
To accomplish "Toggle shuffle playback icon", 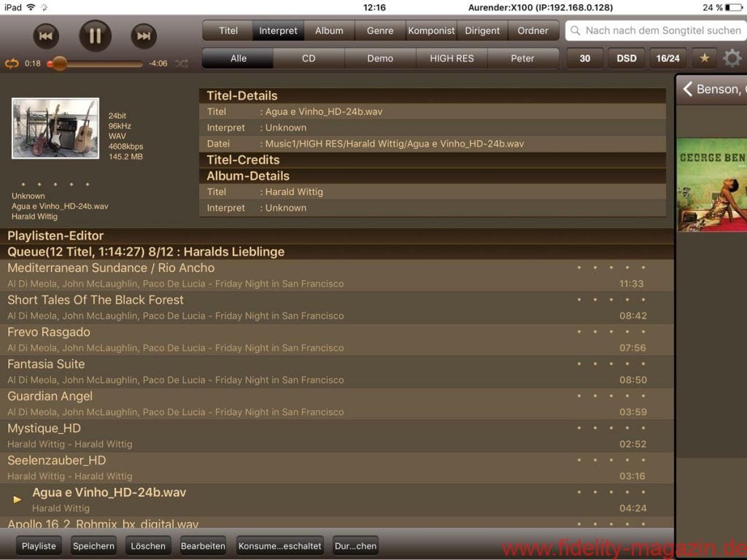I will pyautogui.click(x=181, y=63).
